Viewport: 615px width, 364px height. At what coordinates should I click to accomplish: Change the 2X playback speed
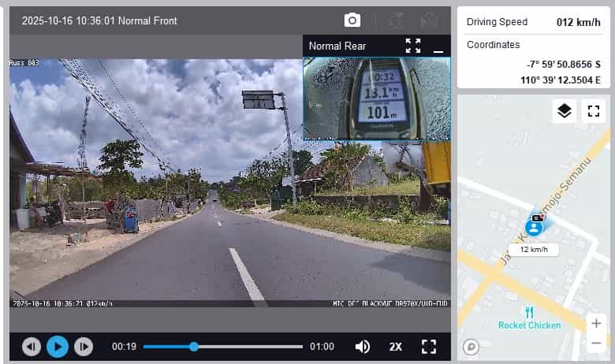(396, 347)
